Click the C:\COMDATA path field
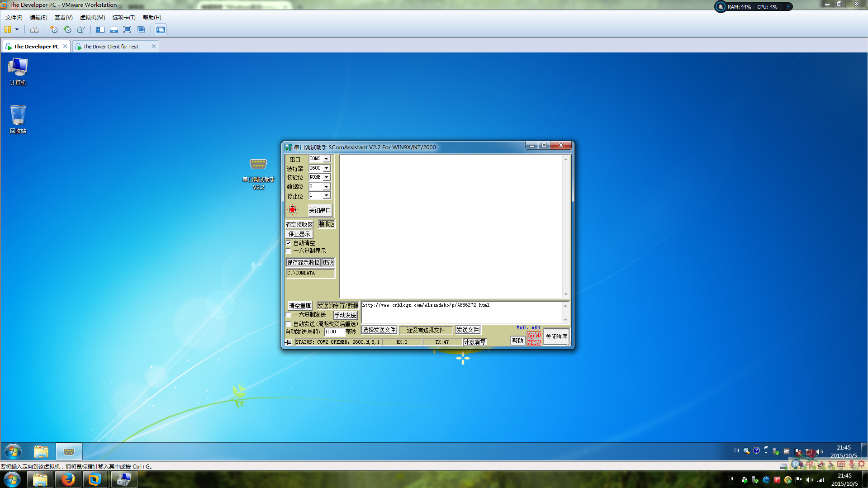This screenshot has width=868, height=488. (310, 273)
